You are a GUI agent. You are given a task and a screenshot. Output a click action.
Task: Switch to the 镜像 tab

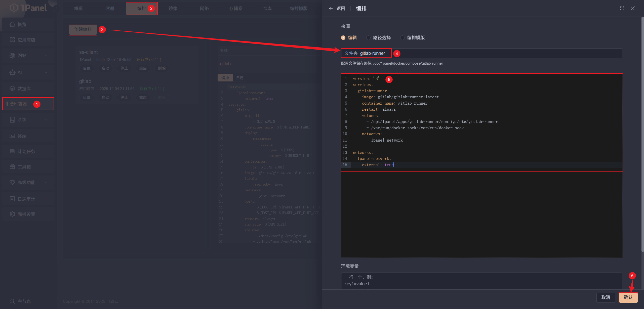coord(173,8)
